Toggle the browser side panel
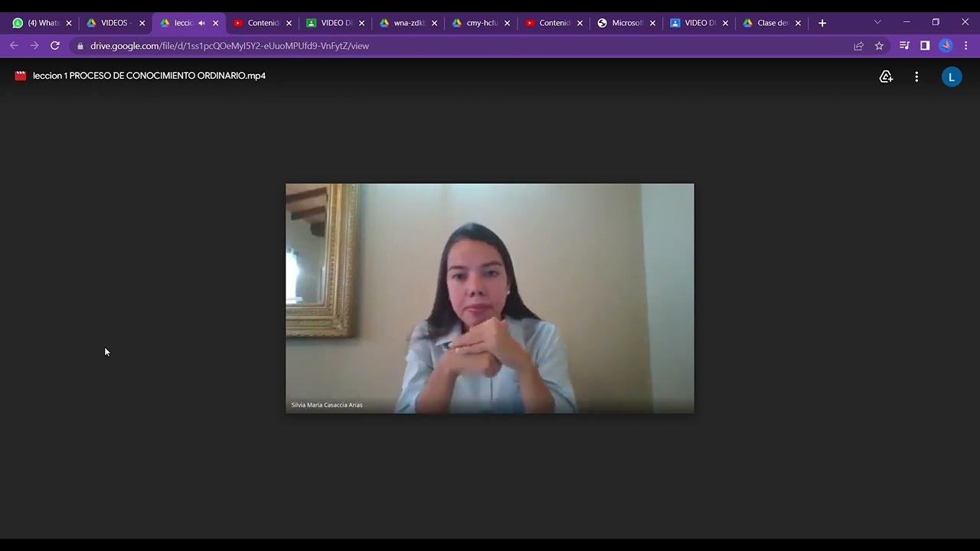The width and height of the screenshot is (980, 551). click(x=925, y=46)
